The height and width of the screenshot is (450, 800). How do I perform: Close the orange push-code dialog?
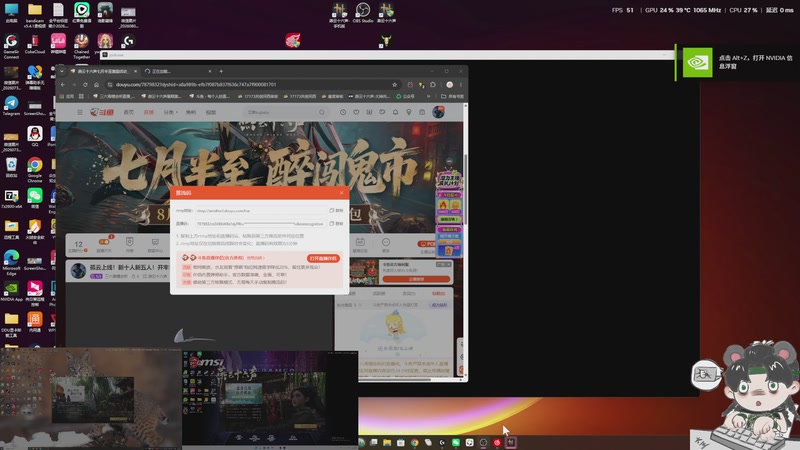click(341, 193)
